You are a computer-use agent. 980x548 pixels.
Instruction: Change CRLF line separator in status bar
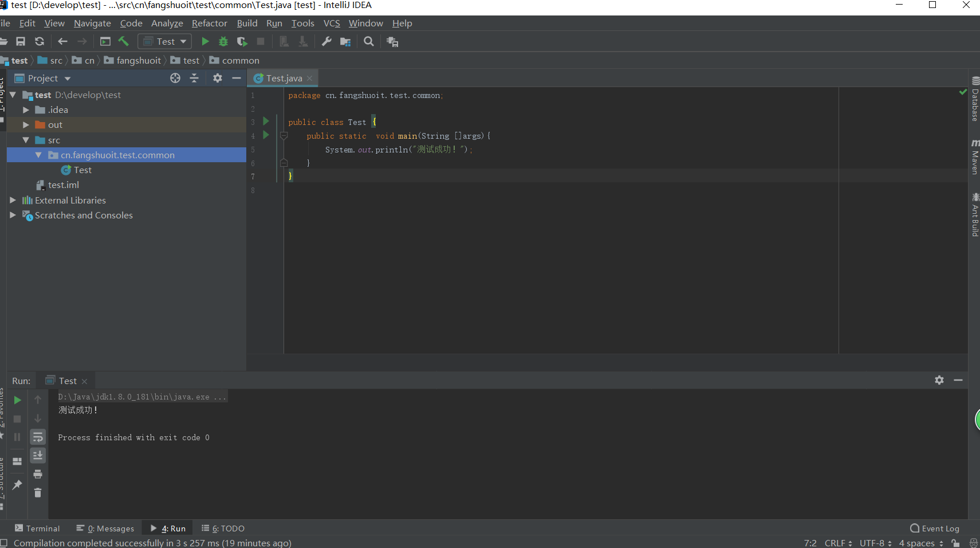(839, 543)
